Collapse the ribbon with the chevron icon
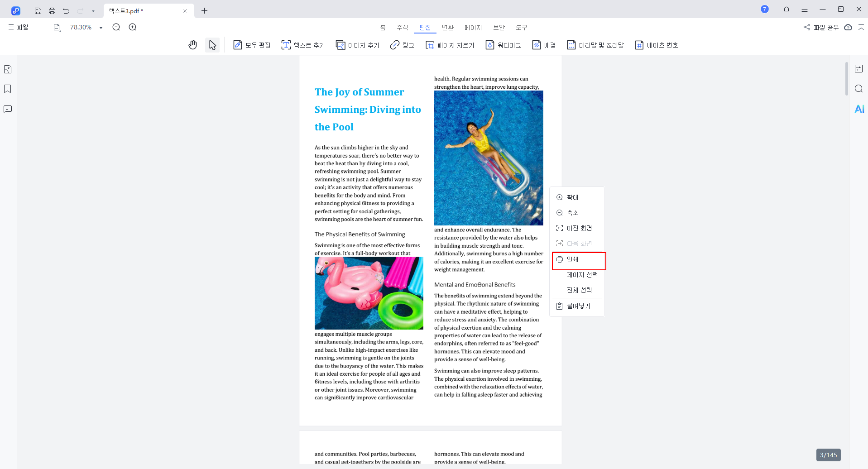The width and height of the screenshot is (868, 469). point(861,27)
